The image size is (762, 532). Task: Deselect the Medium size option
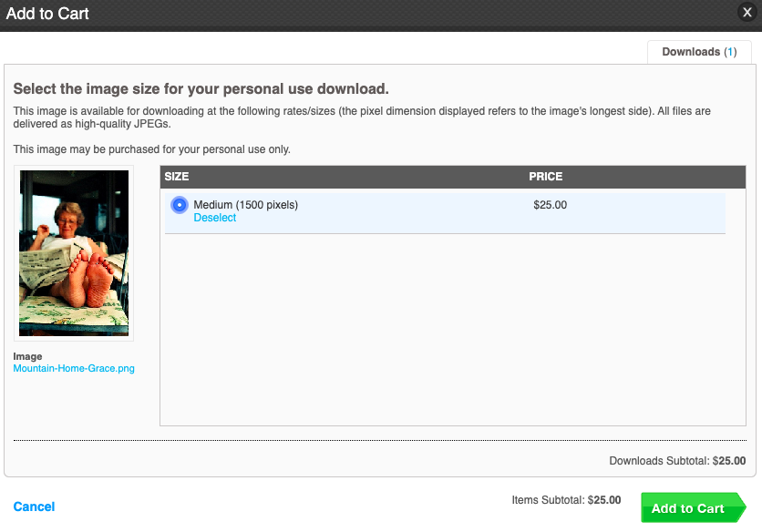215,218
